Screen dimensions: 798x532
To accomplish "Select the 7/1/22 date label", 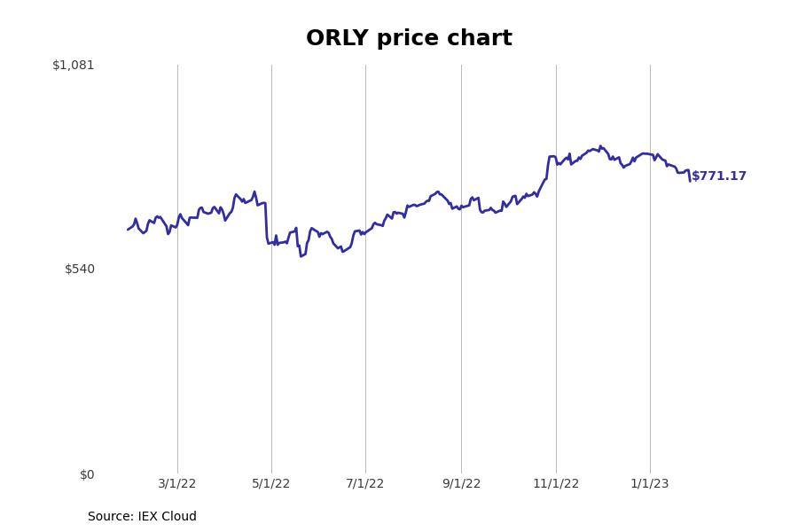I will click(x=365, y=483).
